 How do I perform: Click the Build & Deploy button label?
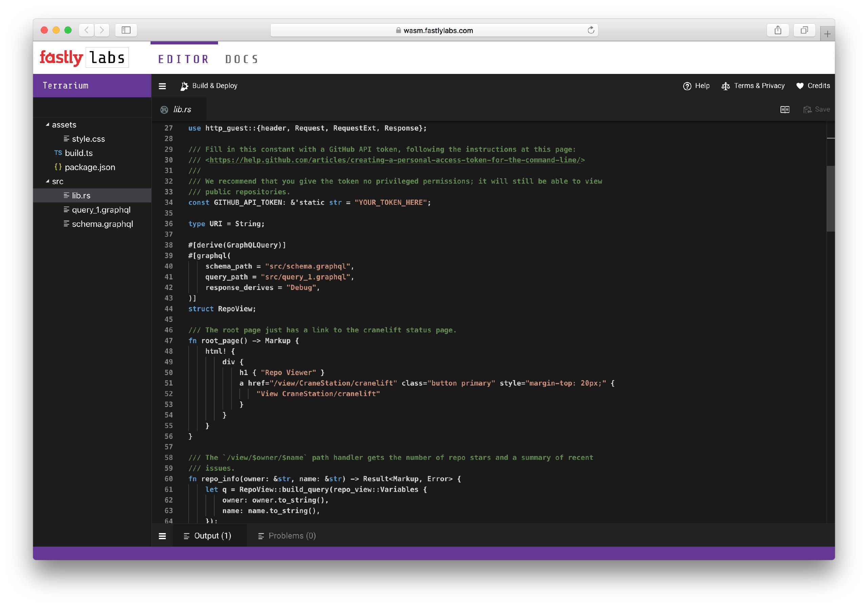(215, 86)
